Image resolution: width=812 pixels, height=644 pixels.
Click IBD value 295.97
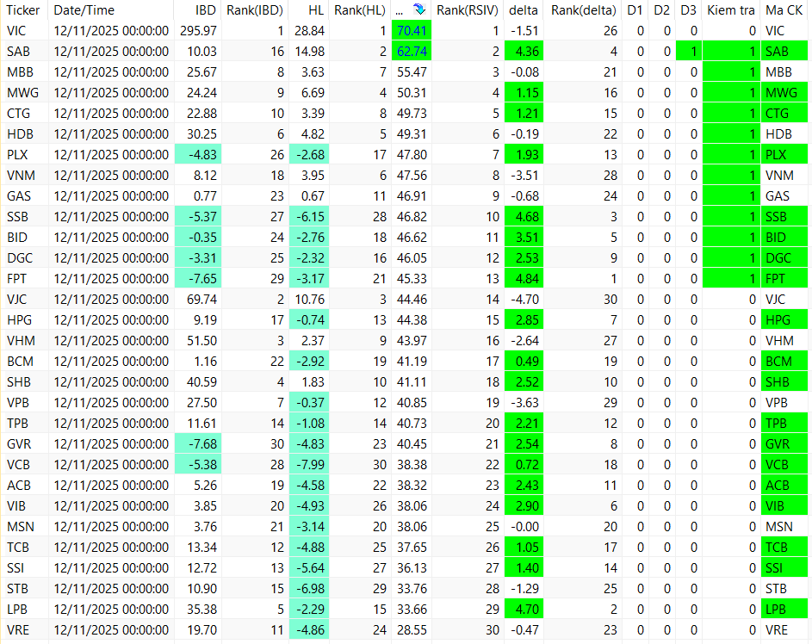(x=198, y=30)
